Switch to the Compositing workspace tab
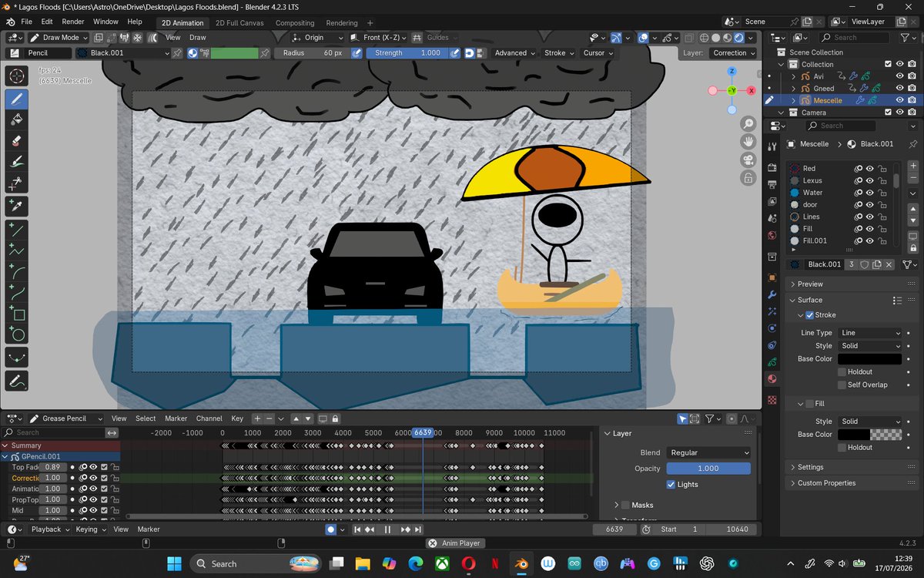Image resolution: width=924 pixels, height=578 pixels. pos(295,23)
